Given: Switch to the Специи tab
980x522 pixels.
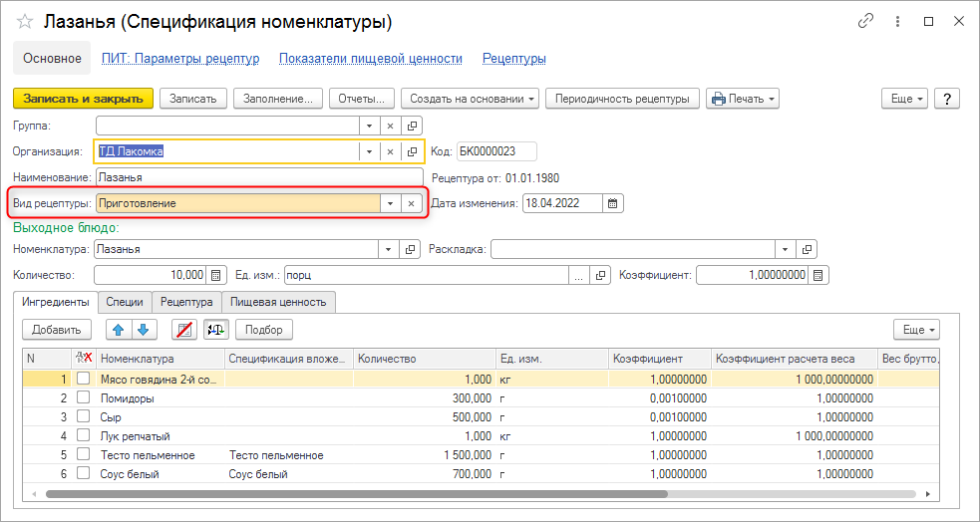Looking at the screenshot, I should point(125,302).
